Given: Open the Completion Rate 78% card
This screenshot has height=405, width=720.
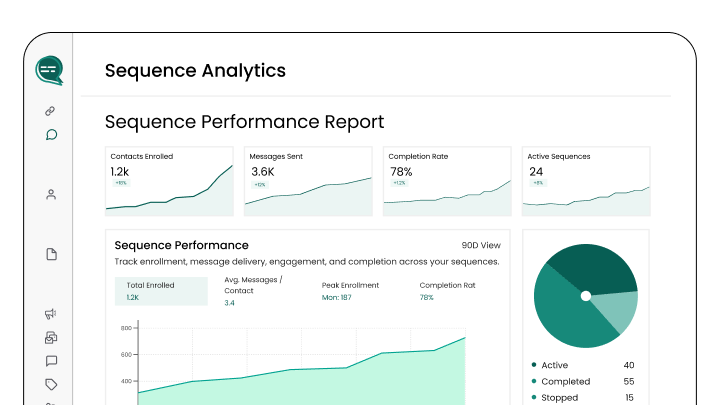Looking at the screenshot, I should (447, 181).
